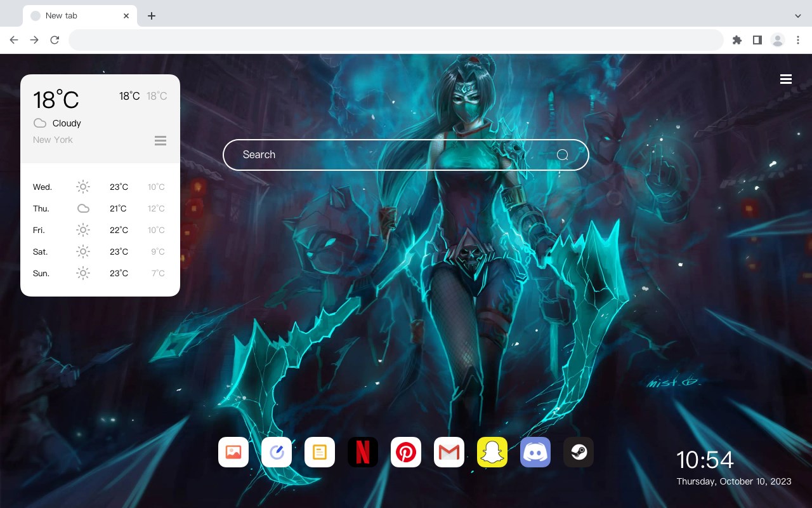Click Friday's 22°C high temperature

[119, 230]
